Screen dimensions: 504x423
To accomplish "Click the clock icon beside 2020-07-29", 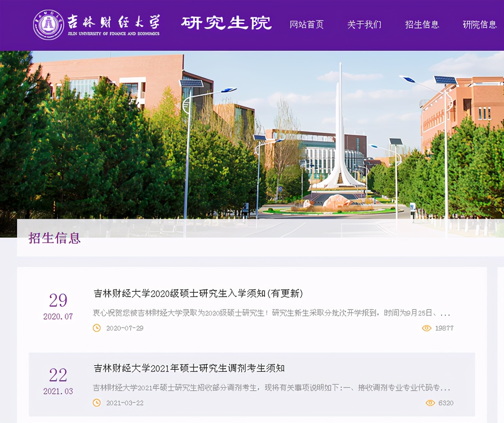I will (96, 328).
